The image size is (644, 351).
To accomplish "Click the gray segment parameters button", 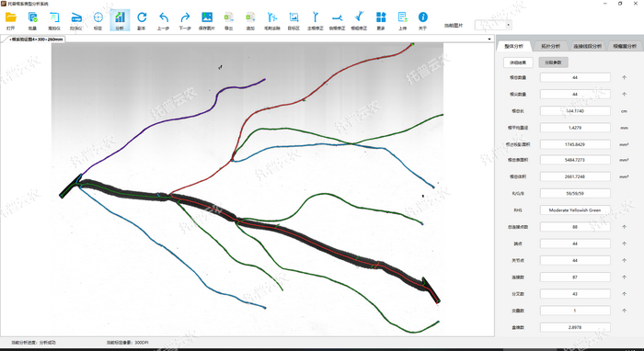I will click(x=553, y=62).
